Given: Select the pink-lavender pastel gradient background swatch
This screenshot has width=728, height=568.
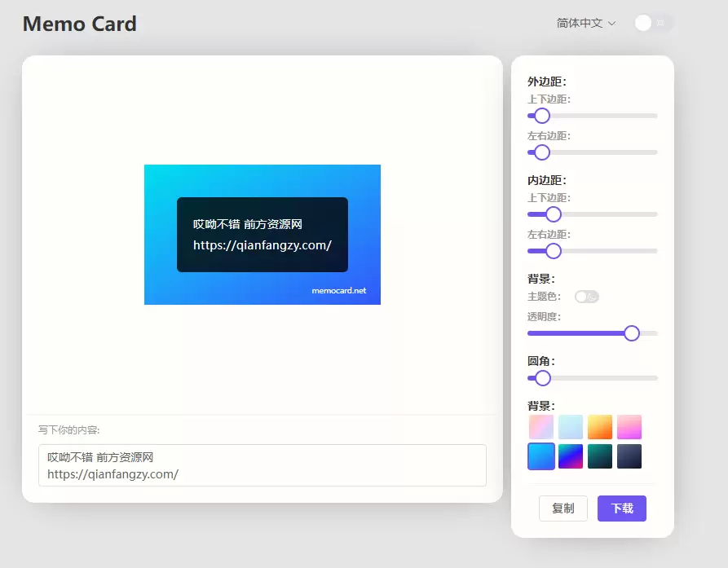Looking at the screenshot, I should [540, 427].
